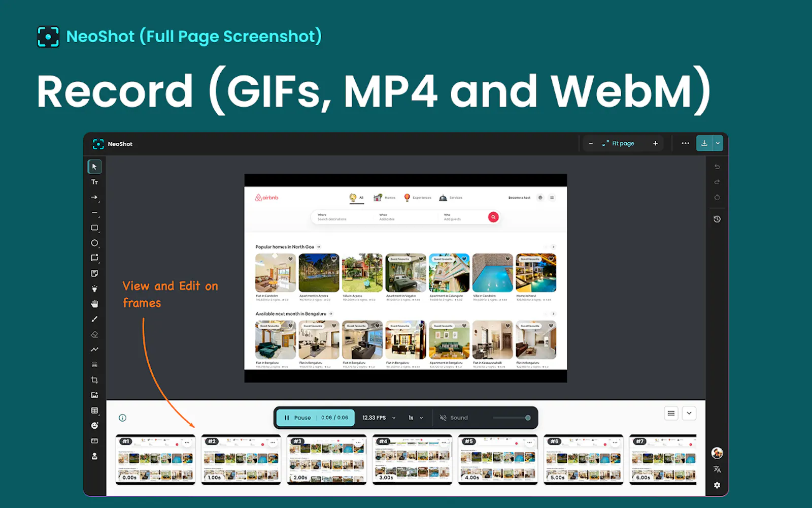Select the cursor pointer tool
Viewport: 812px width, 508px height.
click(94, 167)
